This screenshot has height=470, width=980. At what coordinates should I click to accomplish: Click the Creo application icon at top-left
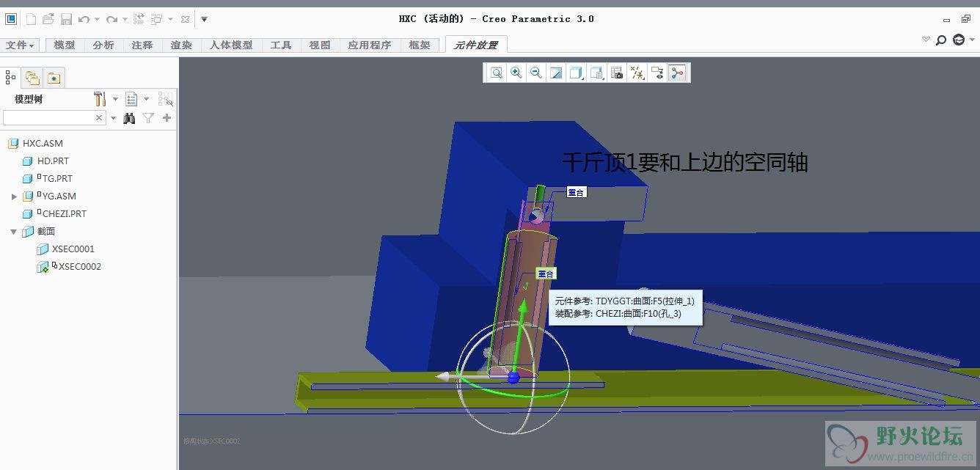[x=11, y=19]
